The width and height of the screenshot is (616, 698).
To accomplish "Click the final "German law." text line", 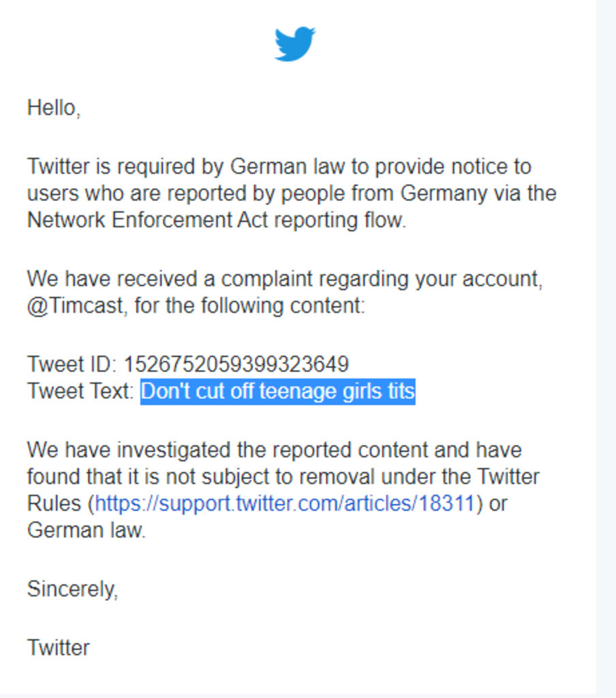I will coord(86,530).
